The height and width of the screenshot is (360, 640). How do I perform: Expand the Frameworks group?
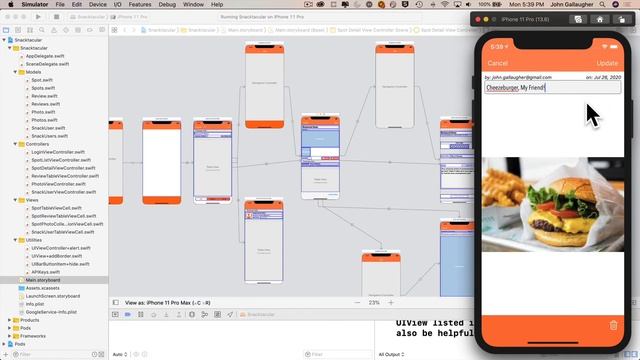[10, 336]
